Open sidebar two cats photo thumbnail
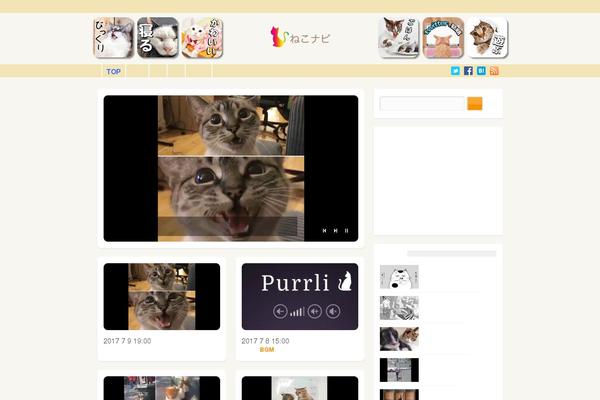 (399, 339)
